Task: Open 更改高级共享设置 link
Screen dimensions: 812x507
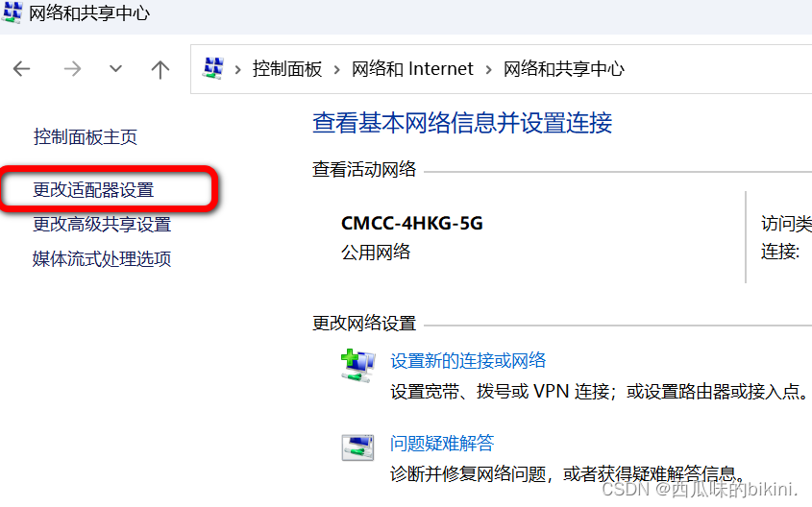Action: 102,225
